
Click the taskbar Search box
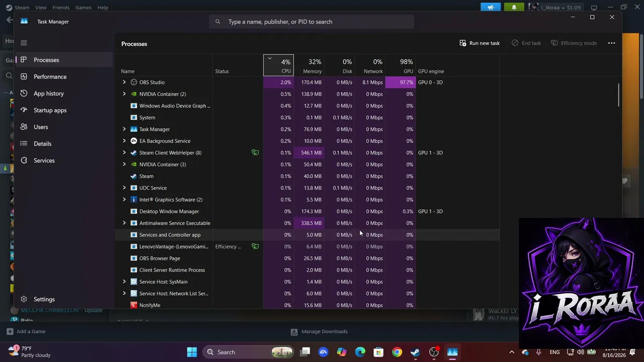click(x=248, y=352)
